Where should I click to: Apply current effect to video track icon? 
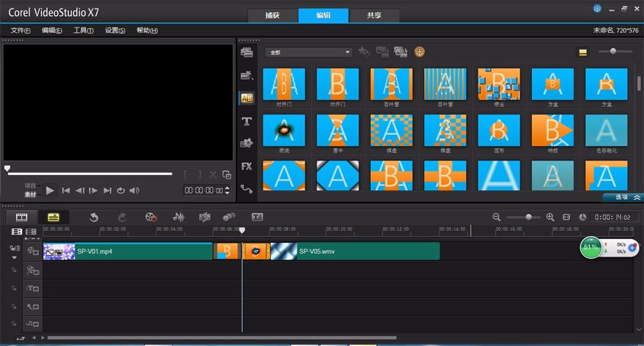[x=382, y=52]
